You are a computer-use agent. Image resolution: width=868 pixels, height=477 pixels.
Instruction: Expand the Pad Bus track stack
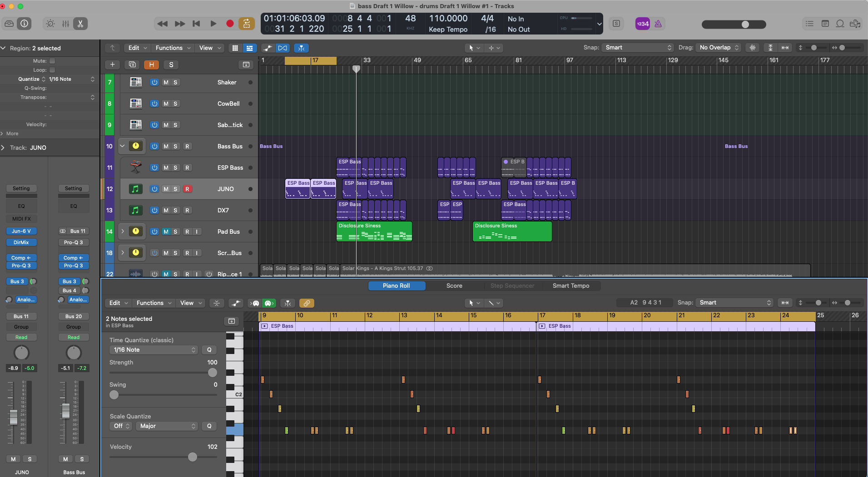pyautogui.click(x=122, y=231)
